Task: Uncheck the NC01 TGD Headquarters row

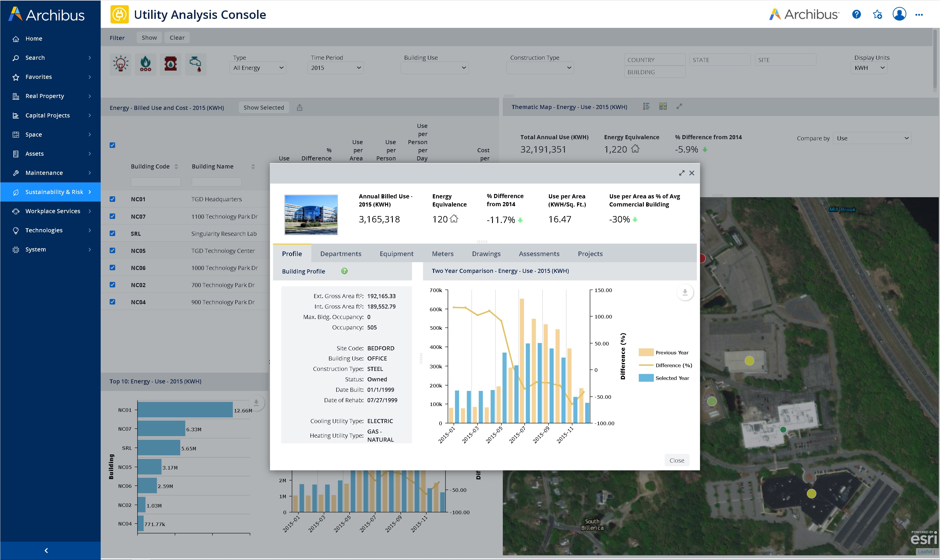Action: 113,199
